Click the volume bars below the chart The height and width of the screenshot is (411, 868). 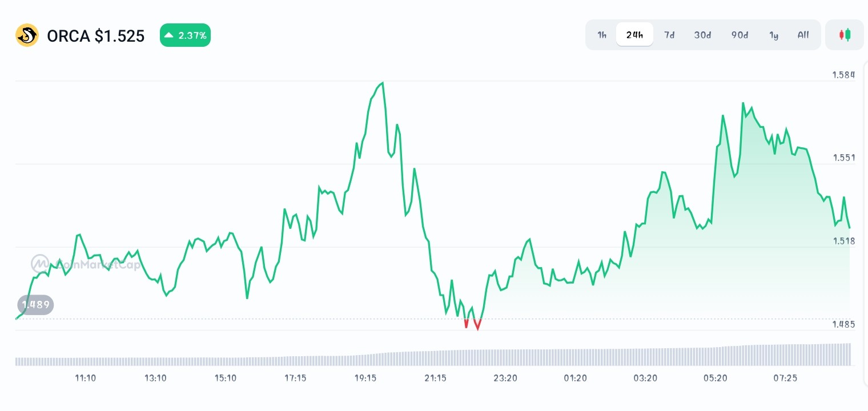click(433, 354)
